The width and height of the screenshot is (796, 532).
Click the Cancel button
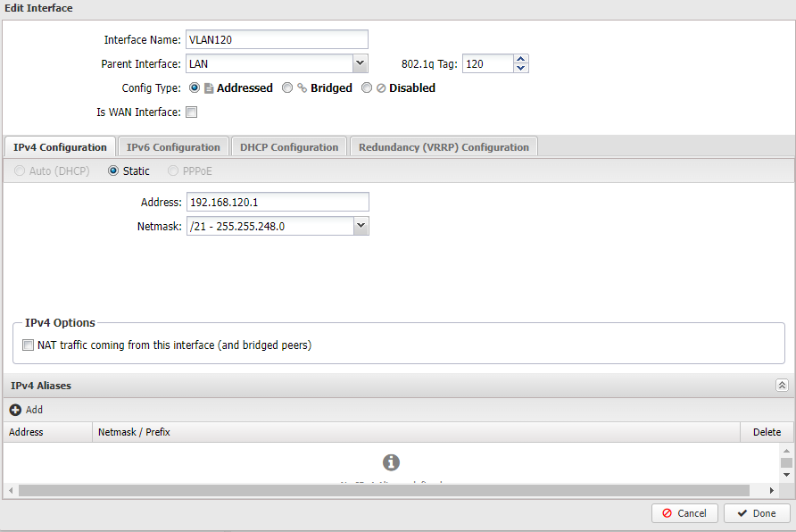[x=684, y=513]
